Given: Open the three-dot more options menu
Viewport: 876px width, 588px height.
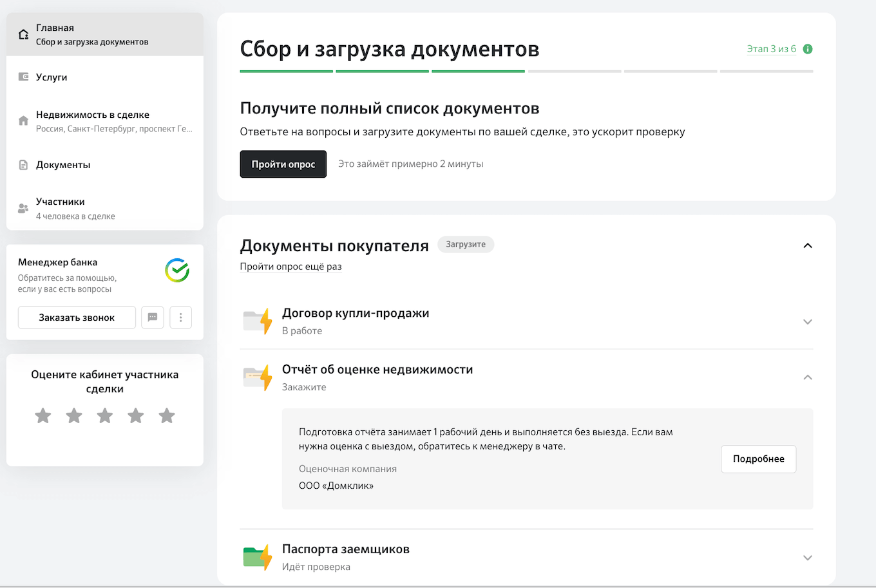Looking at the screenshot, I should pos(180,317).
